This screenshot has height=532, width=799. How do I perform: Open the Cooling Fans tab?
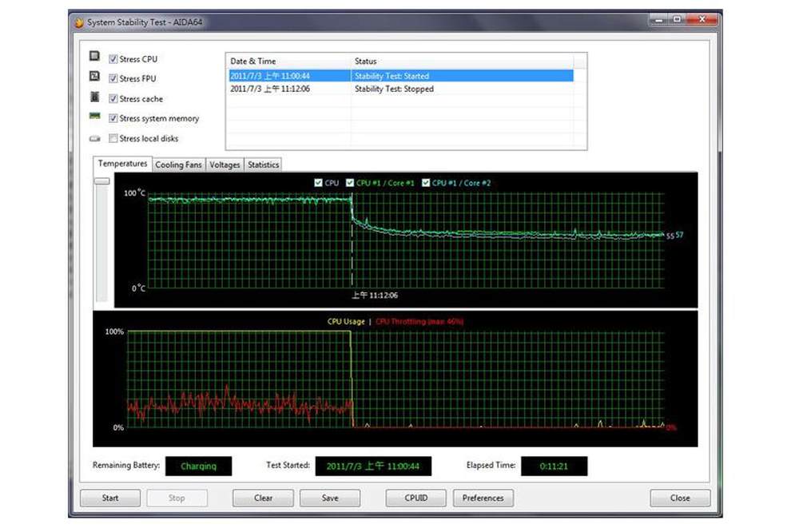[178, 165]
